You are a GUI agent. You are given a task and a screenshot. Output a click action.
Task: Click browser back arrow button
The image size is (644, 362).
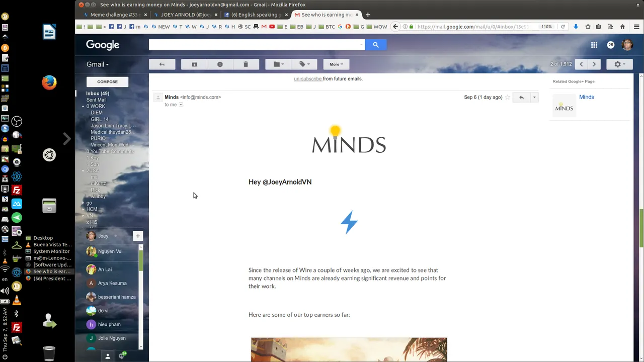click(395, 27)
